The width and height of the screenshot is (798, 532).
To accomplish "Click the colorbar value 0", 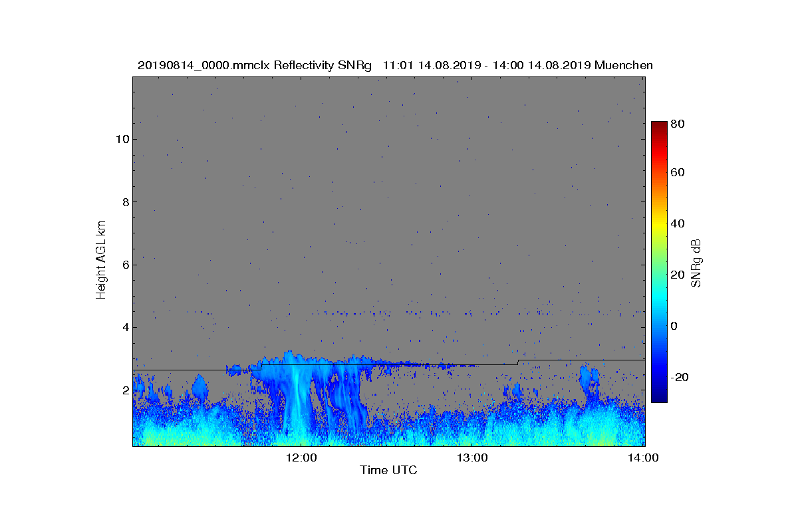I will 675,326.
